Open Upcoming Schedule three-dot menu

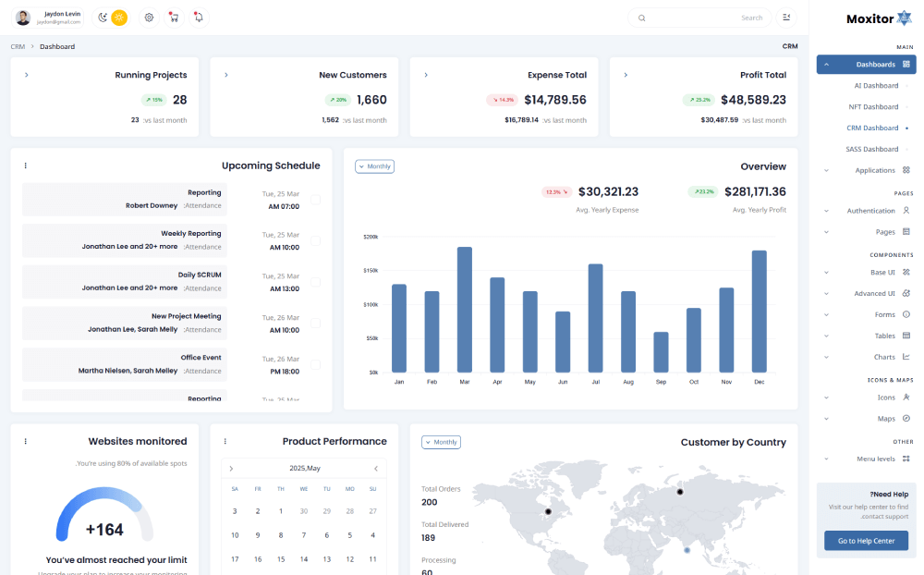[x=26, y=166]
